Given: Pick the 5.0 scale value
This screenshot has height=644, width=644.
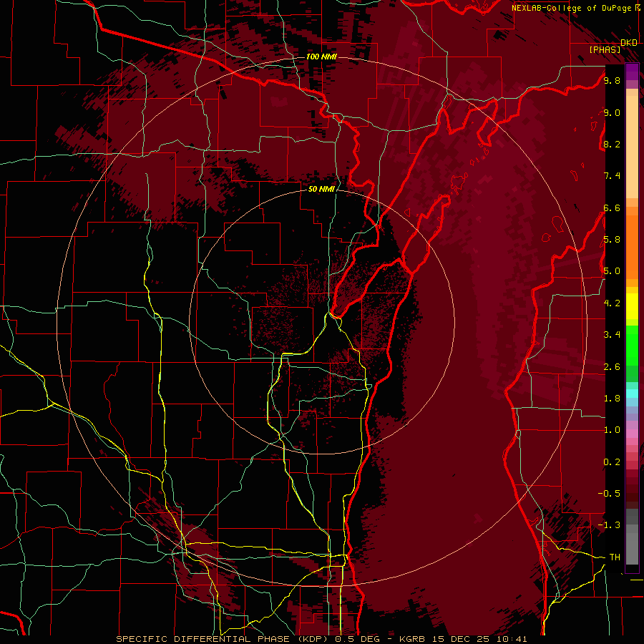Looking at the screenshot, I should click(x=612, y=271).
